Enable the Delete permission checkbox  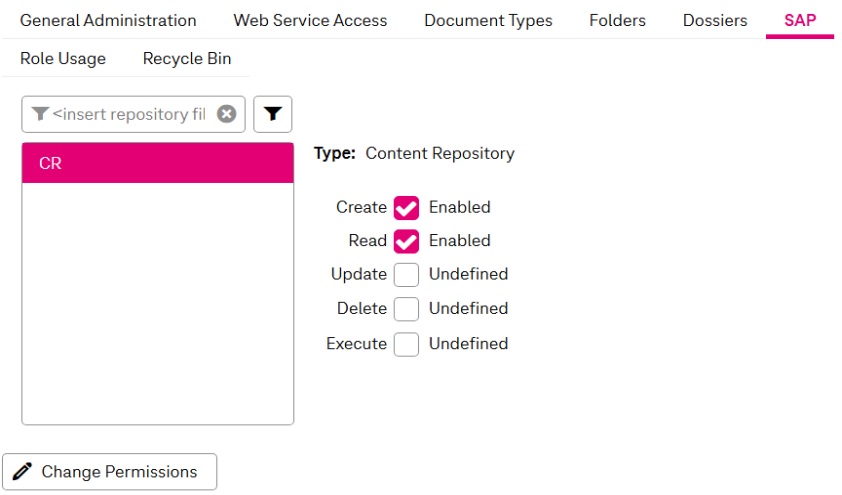(x=406, y=309)
